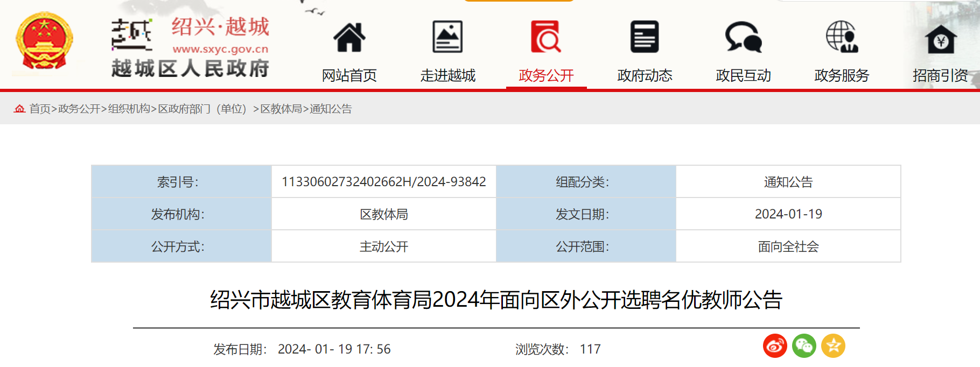
Task: Click the small red home icon in breadcrumb
Action: click(x=19, y=109)
